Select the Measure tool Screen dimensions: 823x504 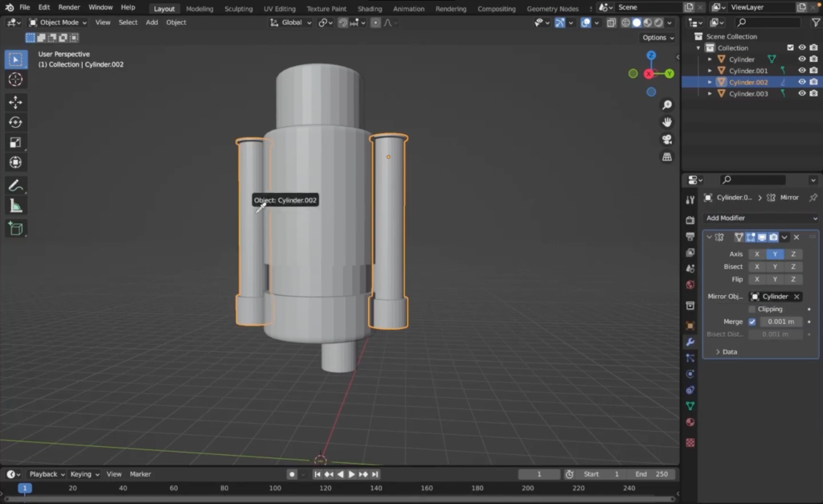[x=15, y=206]
